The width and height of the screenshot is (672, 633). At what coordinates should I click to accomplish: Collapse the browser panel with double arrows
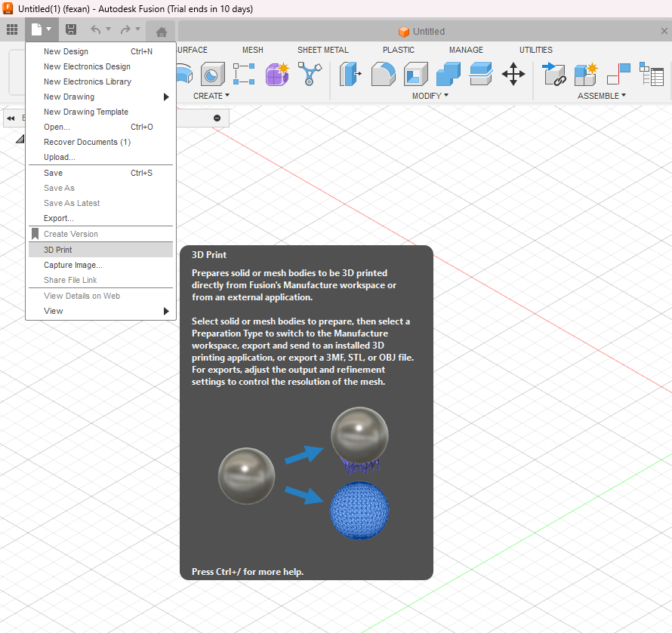click(11, 118)
